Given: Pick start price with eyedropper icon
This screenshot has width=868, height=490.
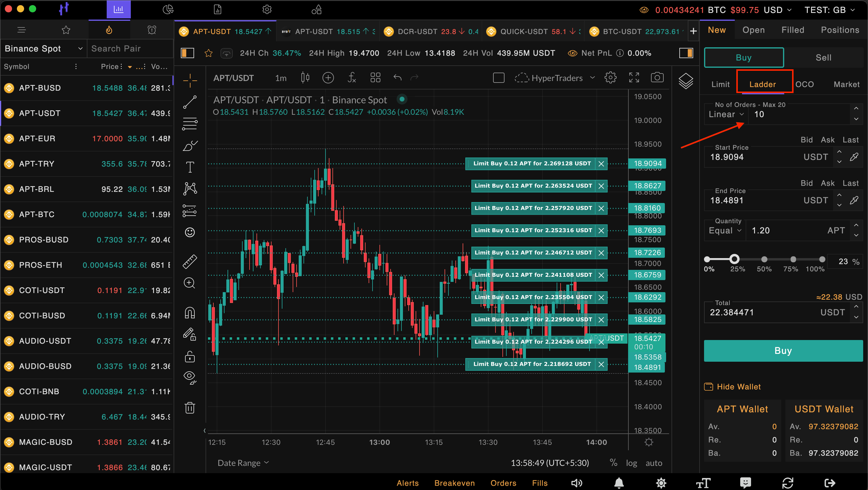Looking at the screenshot, I should pos(854,157).
